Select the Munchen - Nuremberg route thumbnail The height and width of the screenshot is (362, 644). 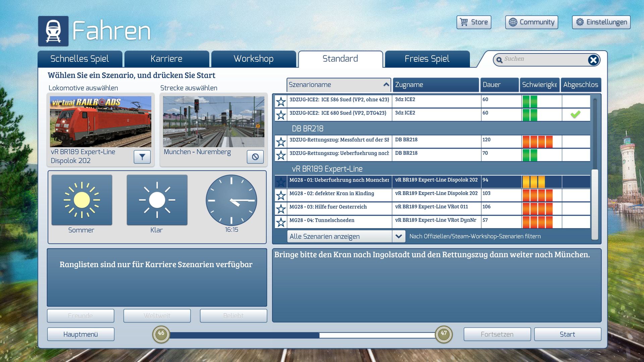coord(214,122)
